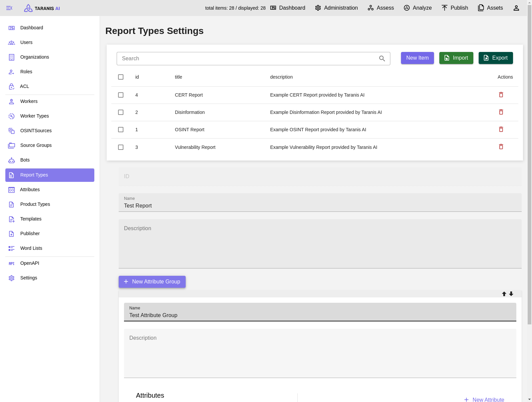Click the search magnifier icon
532x402 pixels.
point(382,59)
